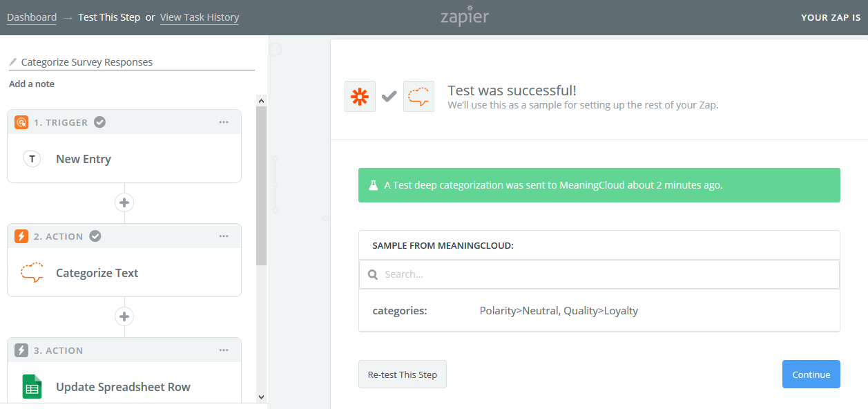Open the options menu on the Trigger step
868x409 pixels.
point(224,122)
